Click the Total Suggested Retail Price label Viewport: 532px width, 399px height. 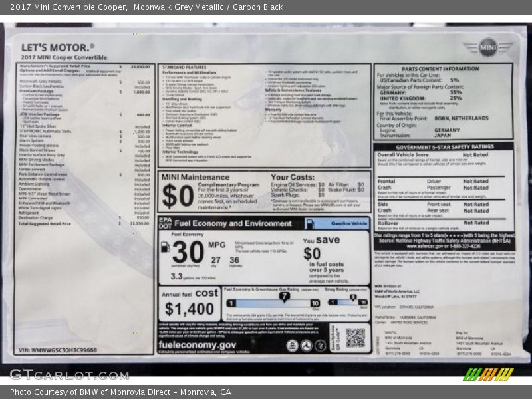coord(45,224)
